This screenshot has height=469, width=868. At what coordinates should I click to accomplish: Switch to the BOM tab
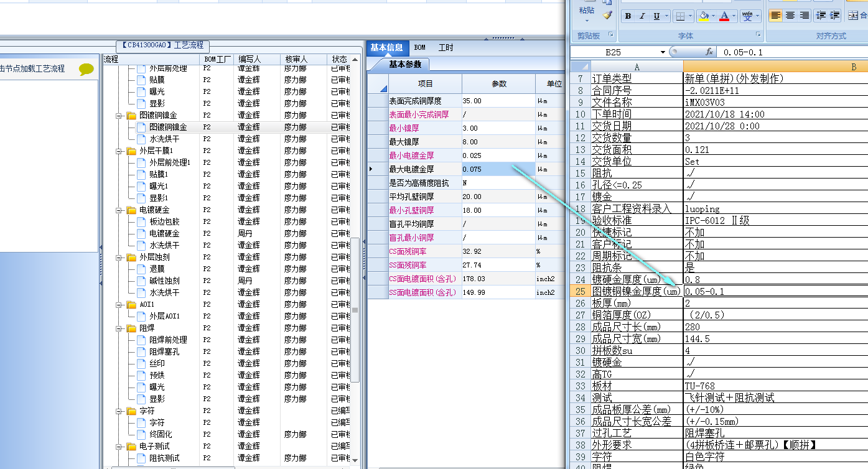(420, 47)
